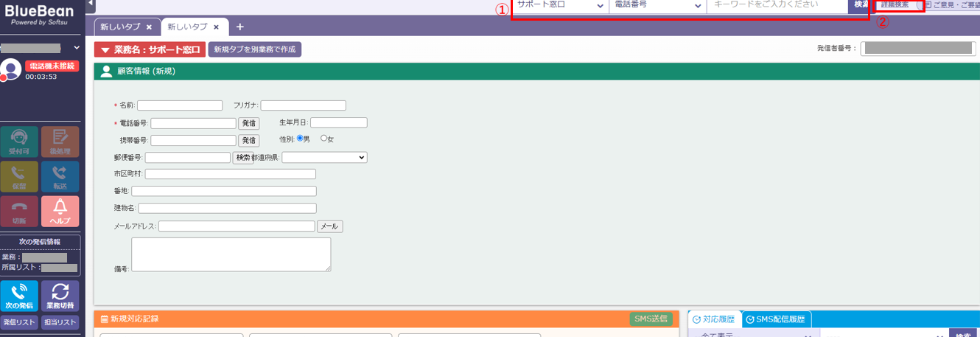Open the 詳細検索 advanced search link
980x337 pixels.
tap(895, 5)
